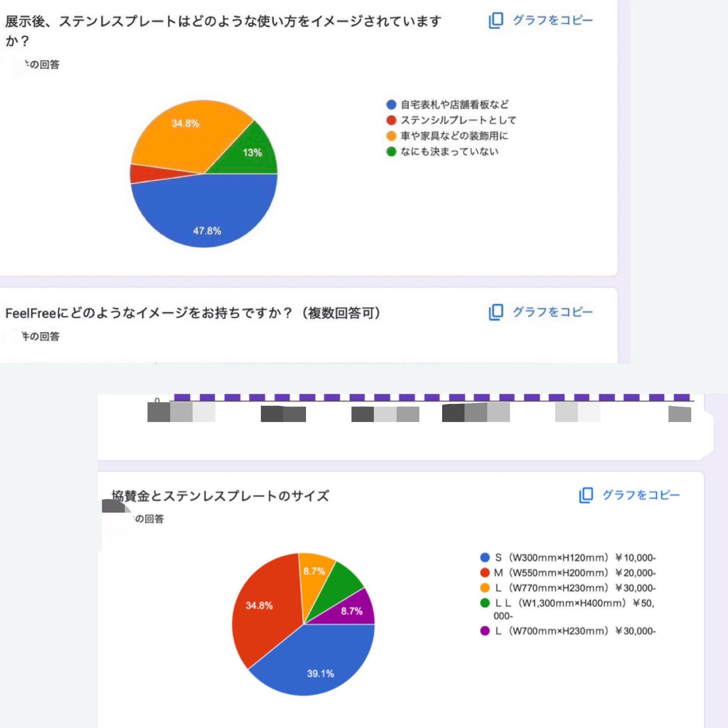This screenshot has width=728, height=728.
Task: Click グラフをコピー link for the 協賛金 size chart
Action: tap(641, 495)
